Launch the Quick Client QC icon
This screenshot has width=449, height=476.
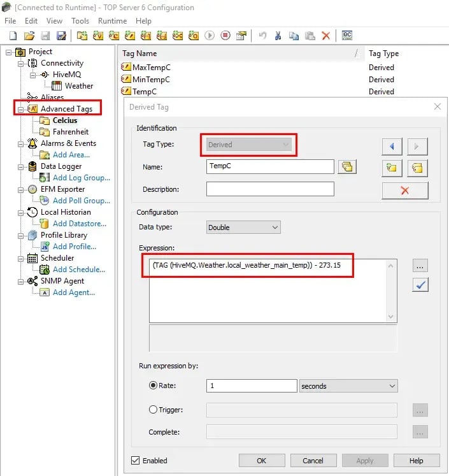pyautogui.click(x=347, y=36)
